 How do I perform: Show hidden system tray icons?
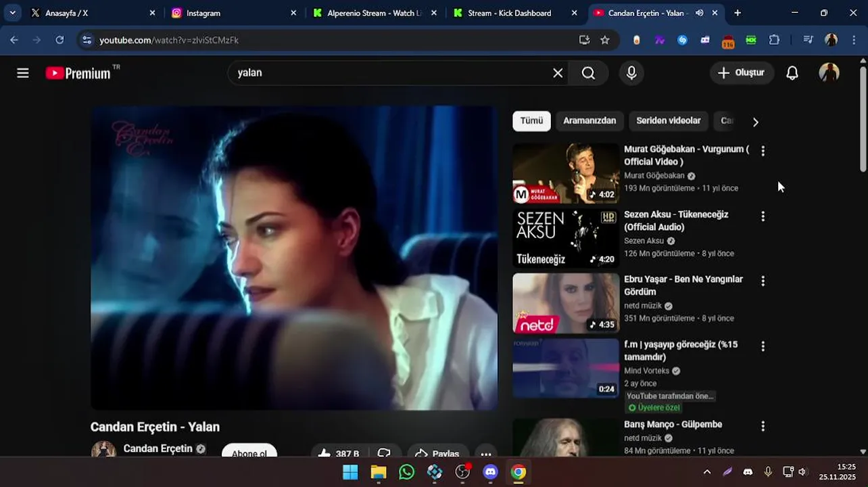pos(707,472)
